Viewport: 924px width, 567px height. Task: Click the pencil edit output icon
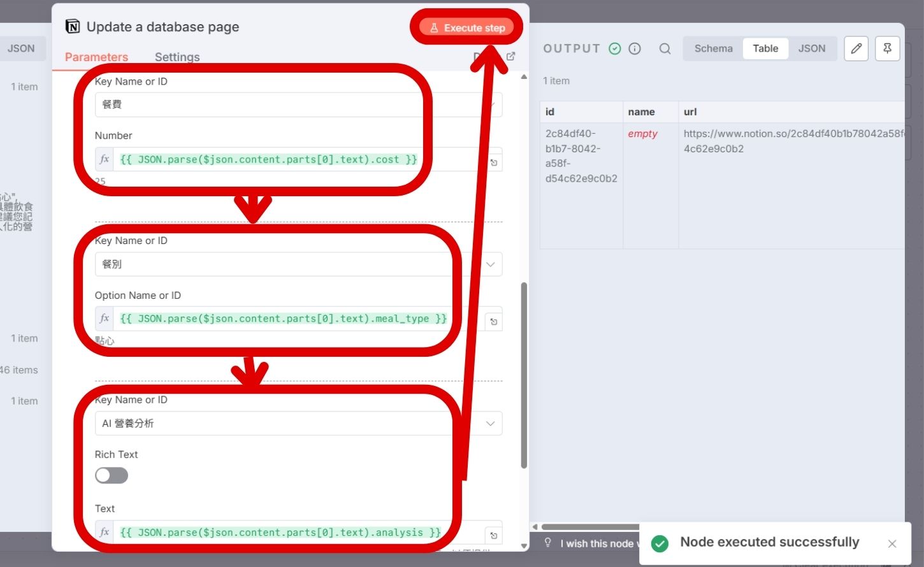tap(856, 48)
